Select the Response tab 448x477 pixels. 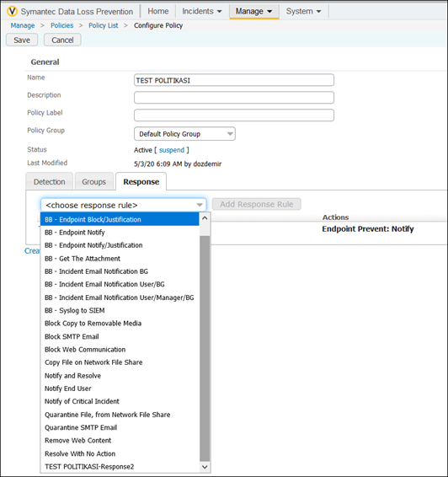(141, 181)
